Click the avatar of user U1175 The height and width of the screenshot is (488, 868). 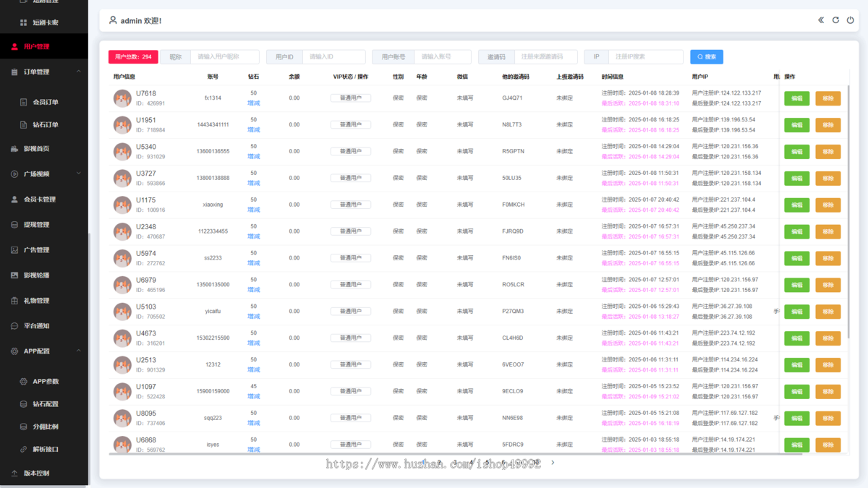pos(122,205)
